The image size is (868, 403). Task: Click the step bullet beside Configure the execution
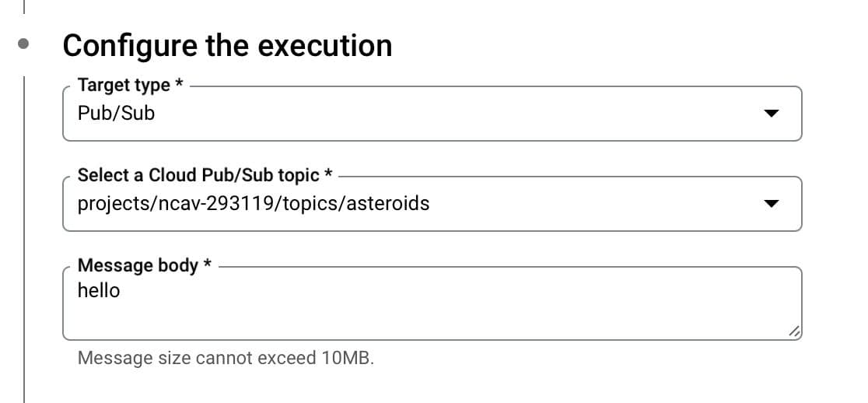click(24, 44)
